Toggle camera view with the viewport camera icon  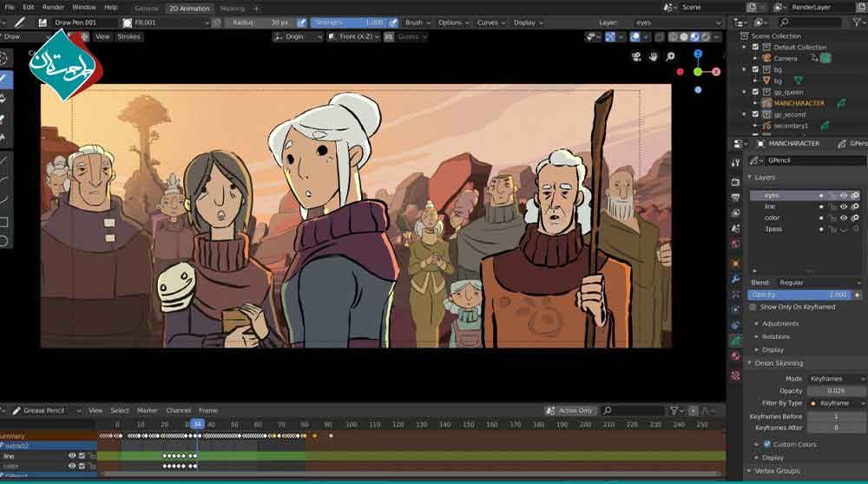(636, 56)
